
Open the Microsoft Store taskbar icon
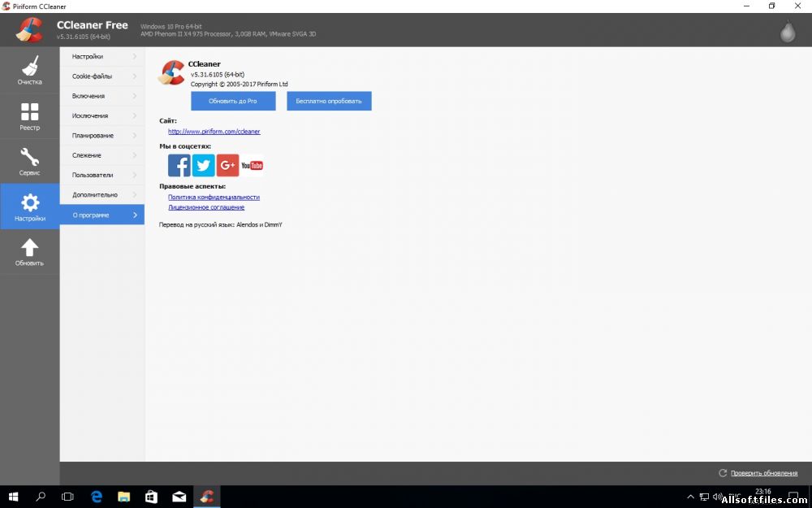point(151,497)
